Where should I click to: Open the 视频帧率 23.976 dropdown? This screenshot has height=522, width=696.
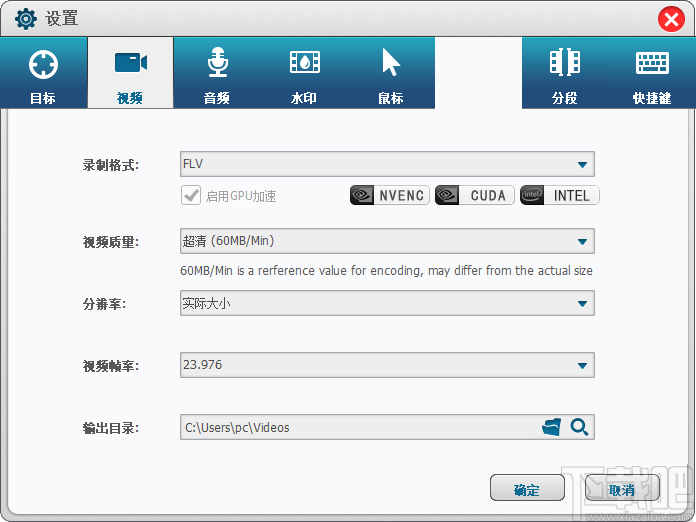click(387, 365)
